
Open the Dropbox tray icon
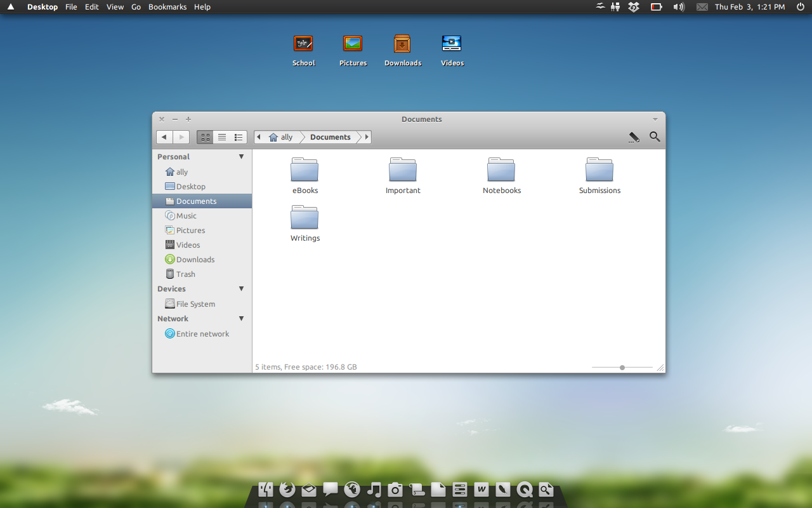pyautogui.click(x=634, y=7)
